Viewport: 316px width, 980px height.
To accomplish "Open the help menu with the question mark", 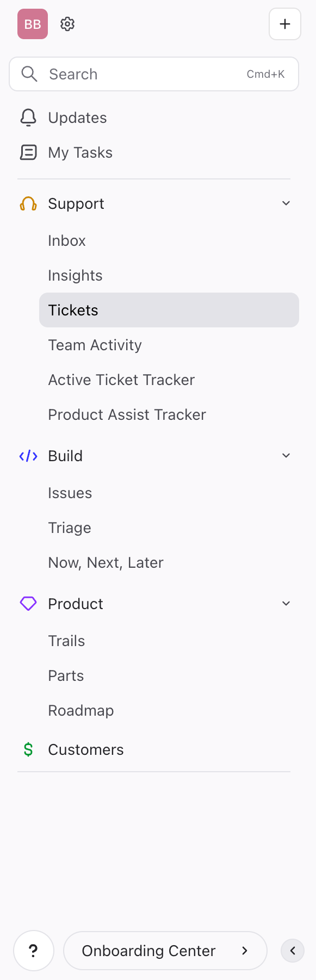I will [33, 950].
